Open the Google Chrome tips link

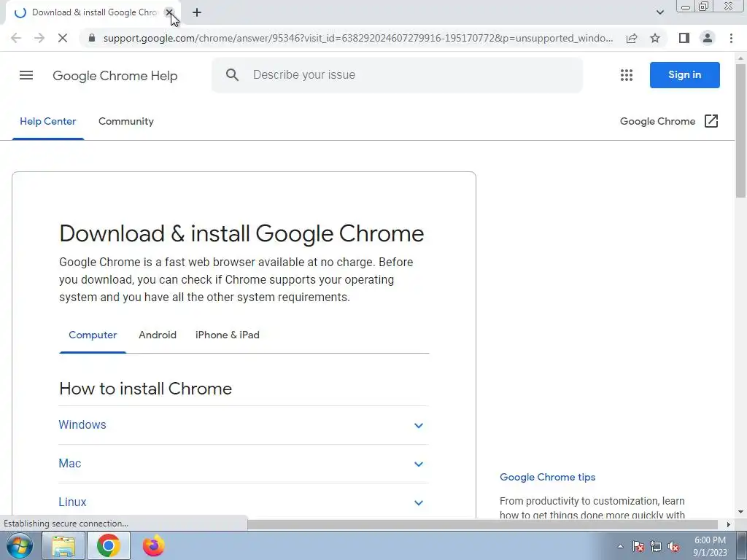point(547,477)
